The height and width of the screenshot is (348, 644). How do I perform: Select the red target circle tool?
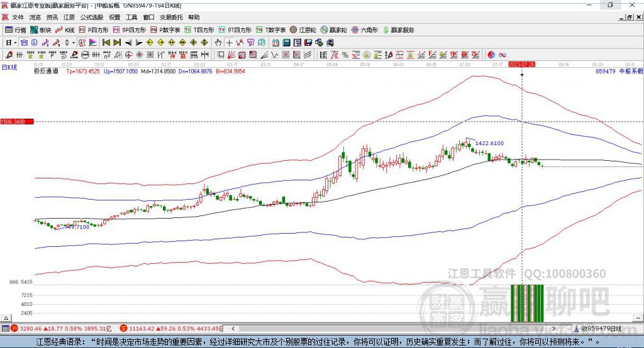[128, 55]
